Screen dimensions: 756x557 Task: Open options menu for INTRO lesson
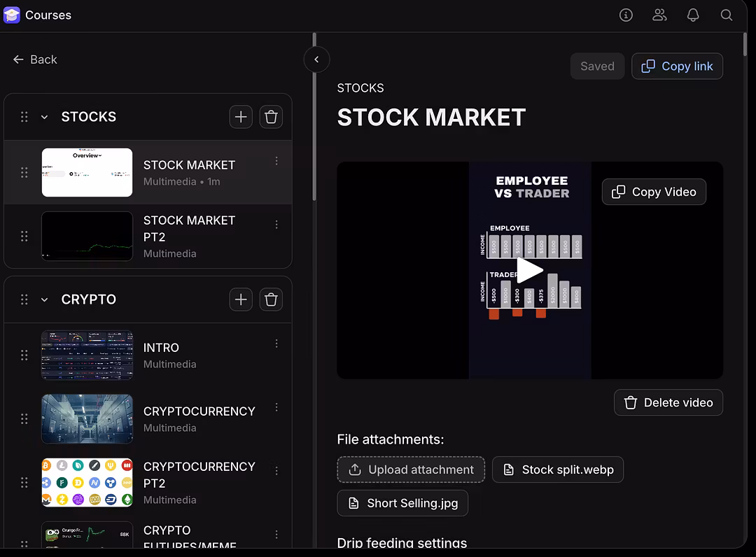[276, 344]
